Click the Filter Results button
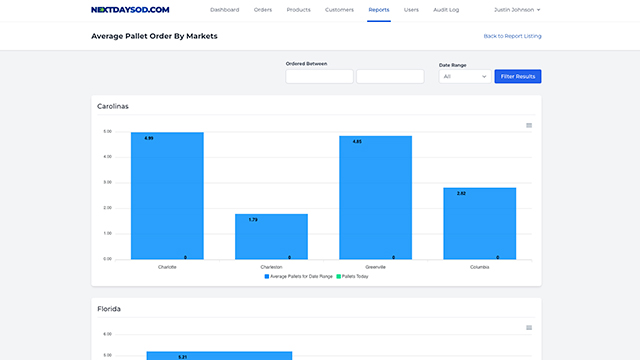This screenshot has width=640, height=360. click(x=518, y=76)
